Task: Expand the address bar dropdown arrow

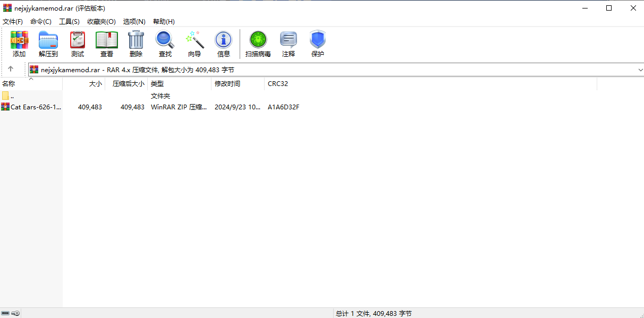Action: pyautogui.click(x=640, y=70)
